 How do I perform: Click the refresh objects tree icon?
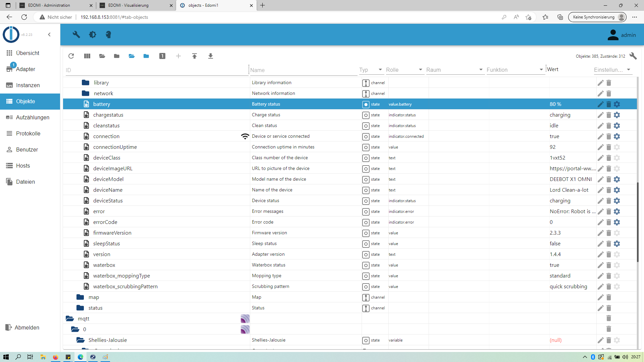click(x=71, y=56)
